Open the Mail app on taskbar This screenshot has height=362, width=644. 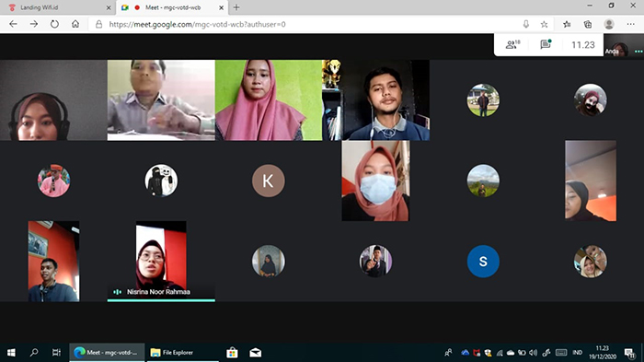(256, 353)
